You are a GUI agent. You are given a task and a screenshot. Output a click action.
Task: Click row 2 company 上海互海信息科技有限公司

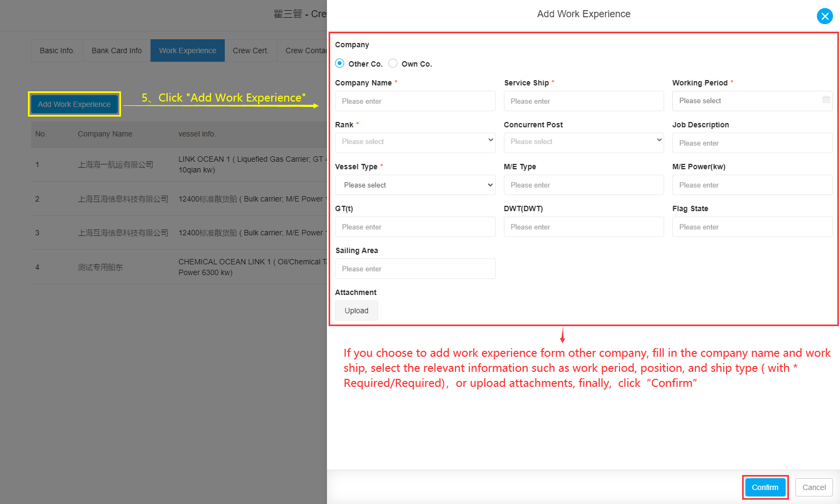point(123,199)
